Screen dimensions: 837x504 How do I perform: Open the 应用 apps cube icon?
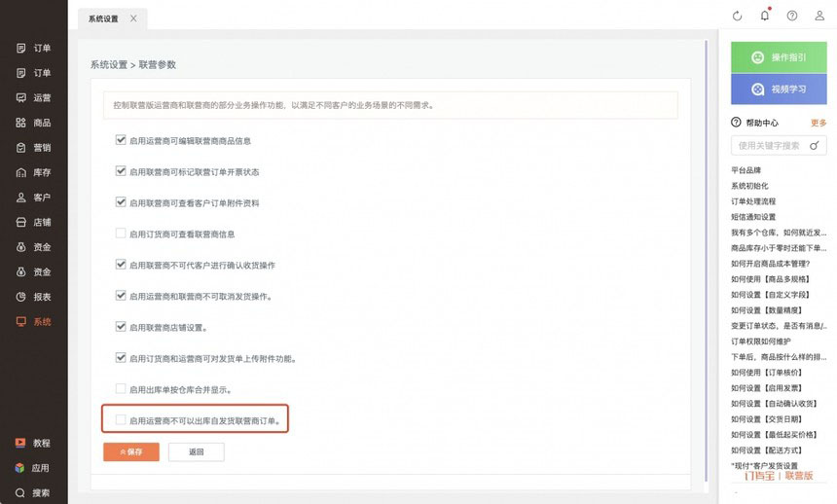(19, 468)
